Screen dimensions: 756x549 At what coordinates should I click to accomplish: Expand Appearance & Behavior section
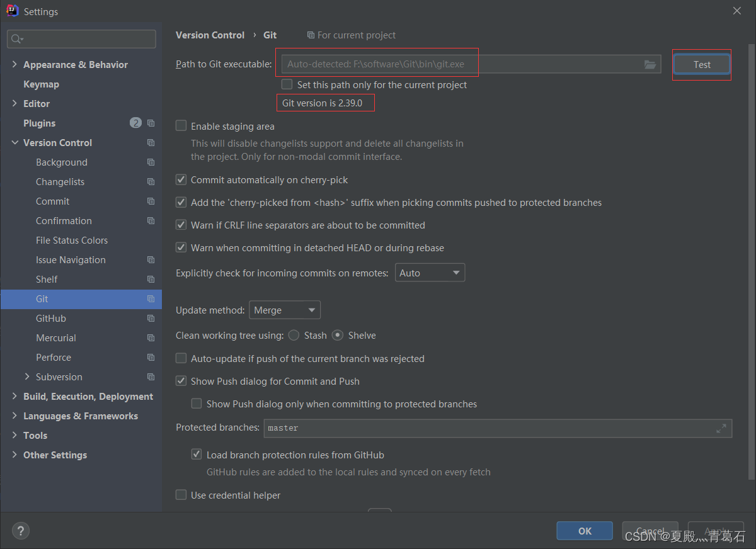[x=14, y=65]
